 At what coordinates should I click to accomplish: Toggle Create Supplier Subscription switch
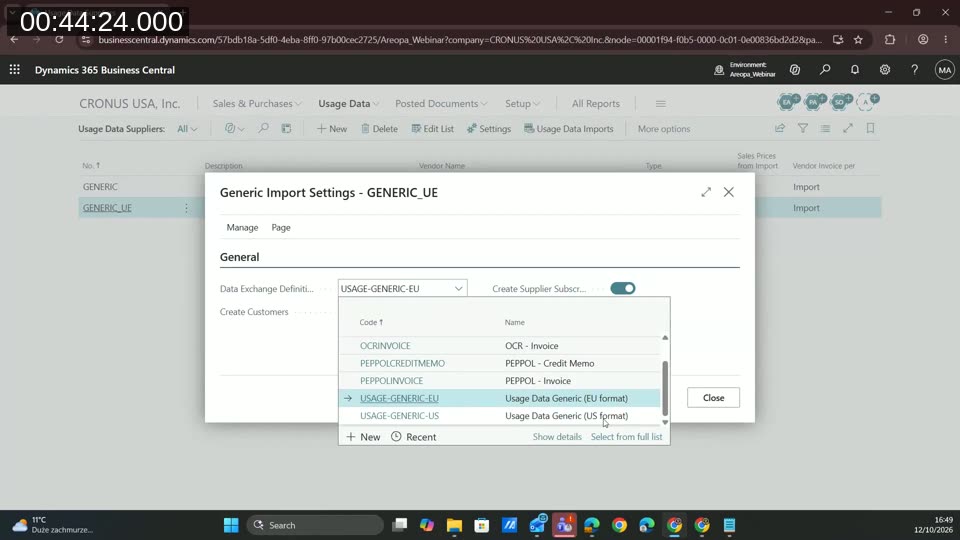(x=623, y=288)
